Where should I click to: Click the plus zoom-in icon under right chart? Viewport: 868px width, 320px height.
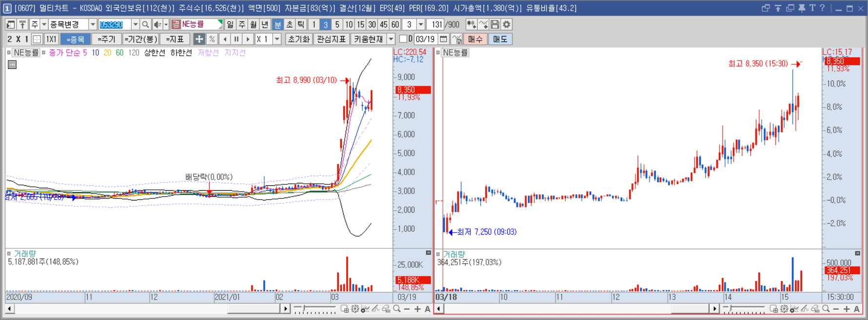847,309
